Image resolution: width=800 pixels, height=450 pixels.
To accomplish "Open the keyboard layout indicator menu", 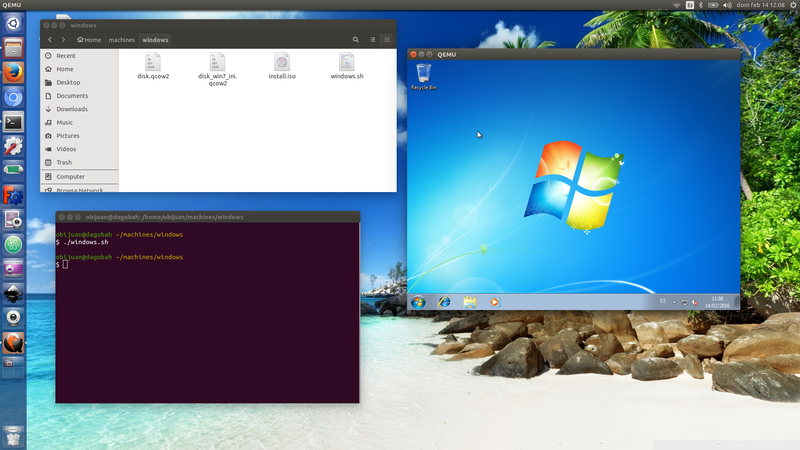I will [689, 5].
